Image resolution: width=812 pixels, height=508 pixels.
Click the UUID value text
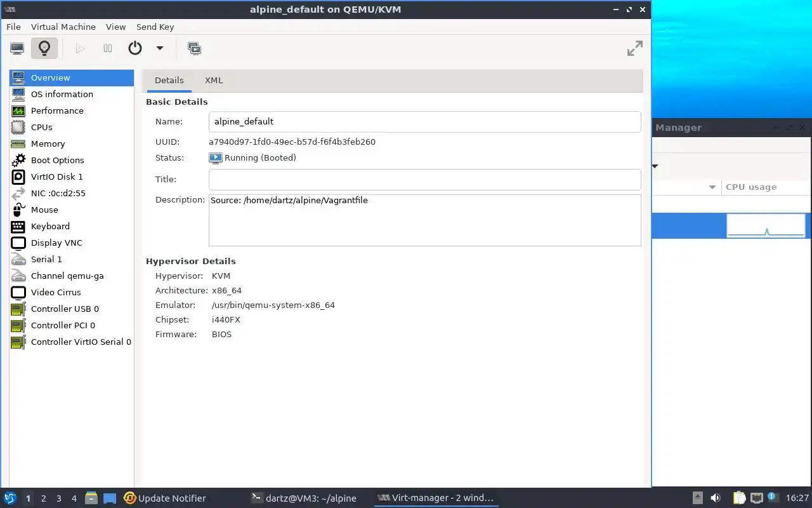[x=292, y=142]
